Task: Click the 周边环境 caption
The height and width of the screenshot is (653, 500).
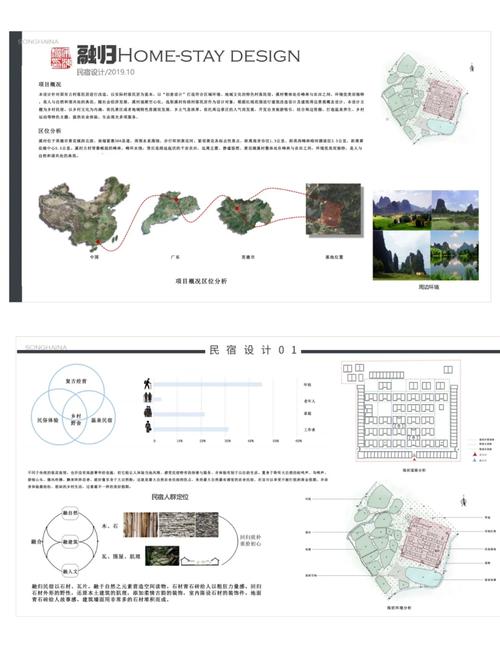Action: (429, 287)
